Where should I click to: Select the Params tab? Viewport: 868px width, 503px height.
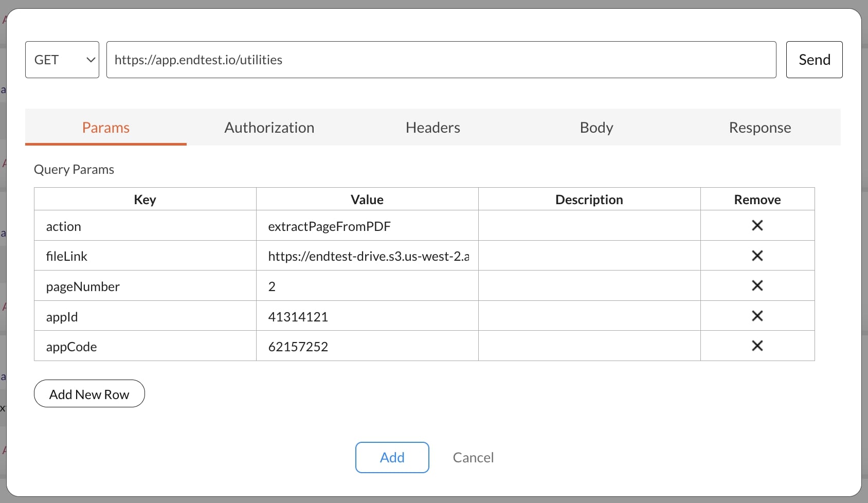(x=105, y=128)
